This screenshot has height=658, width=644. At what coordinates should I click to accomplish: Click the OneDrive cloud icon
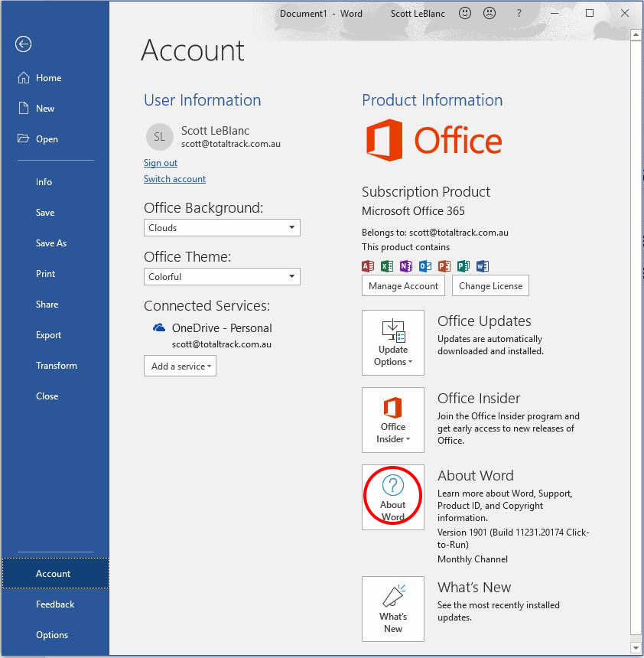tap(159, 327)
